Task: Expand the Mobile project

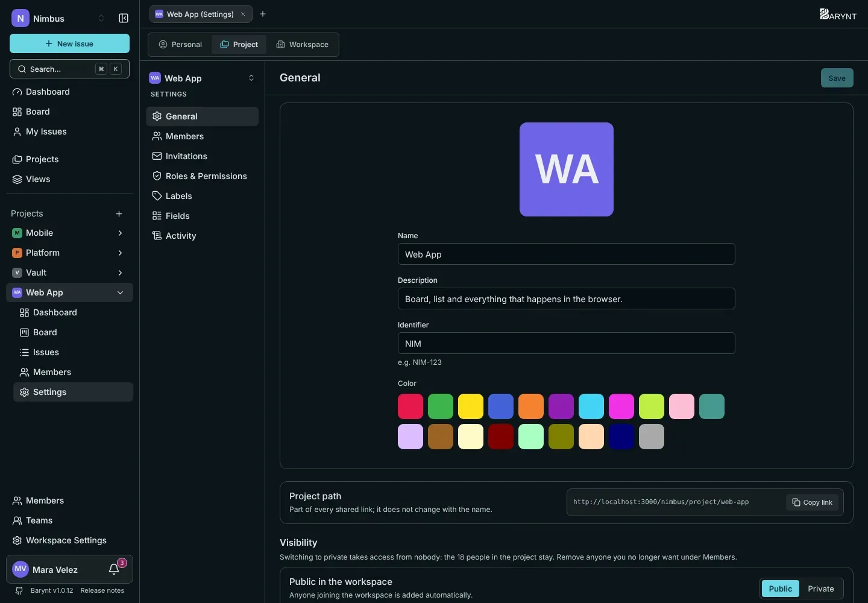Action: click(x=120, y=233)
